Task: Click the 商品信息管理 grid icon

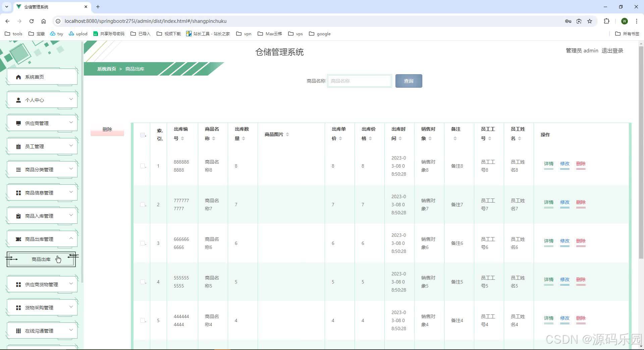Action: tap(18, 192)
